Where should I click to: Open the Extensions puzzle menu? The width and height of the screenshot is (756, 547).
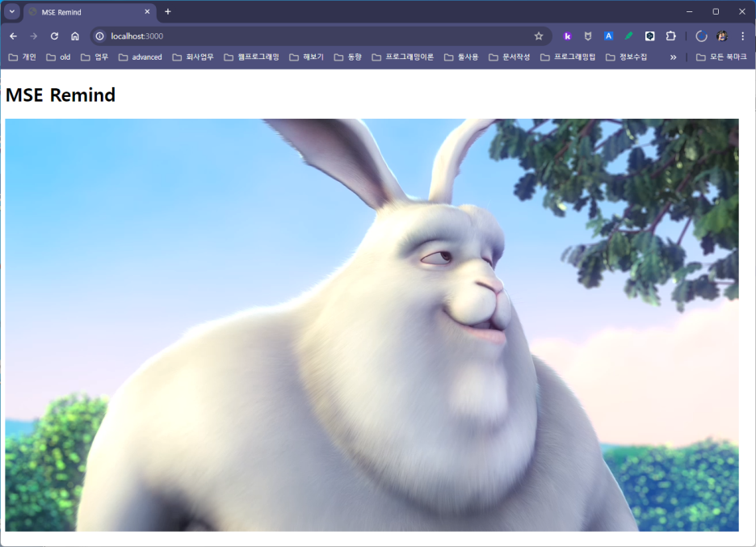point(670,36)
